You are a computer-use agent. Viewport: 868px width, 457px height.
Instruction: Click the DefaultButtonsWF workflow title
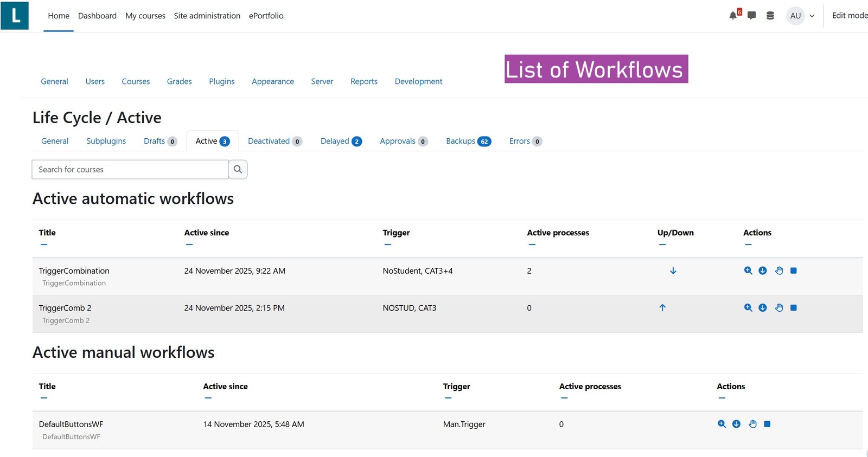(x=71, y=424)
